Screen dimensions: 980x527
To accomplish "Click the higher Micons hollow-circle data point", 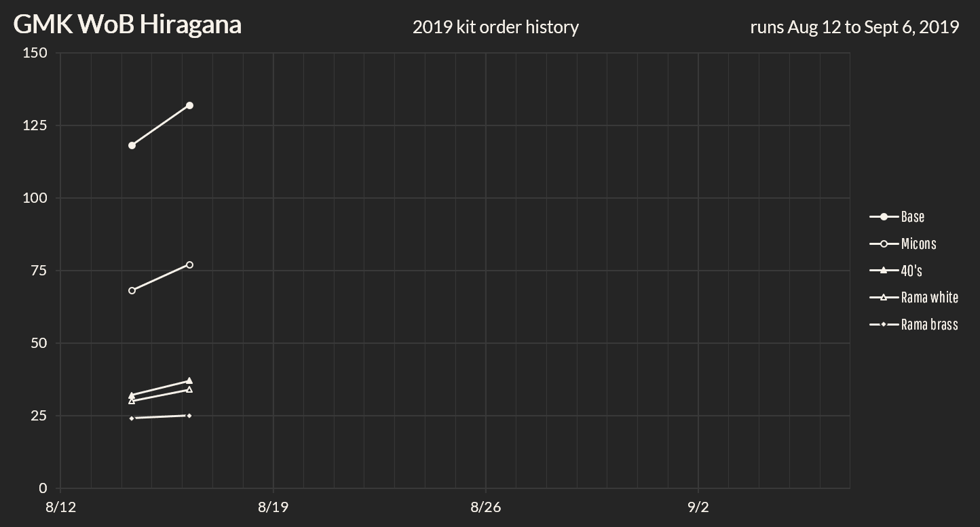I will click(x=189, y=265).
